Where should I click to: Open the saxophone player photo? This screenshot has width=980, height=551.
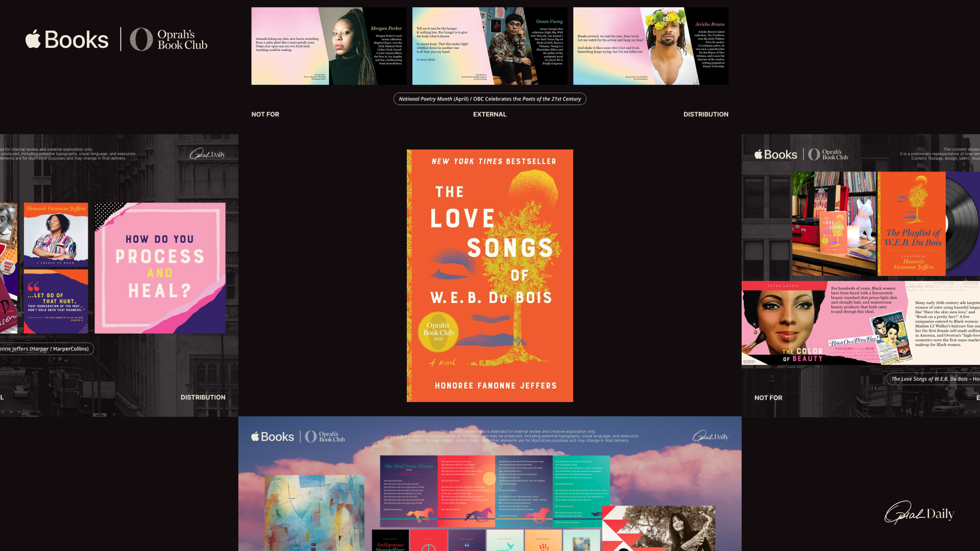[x=659, y=529]
